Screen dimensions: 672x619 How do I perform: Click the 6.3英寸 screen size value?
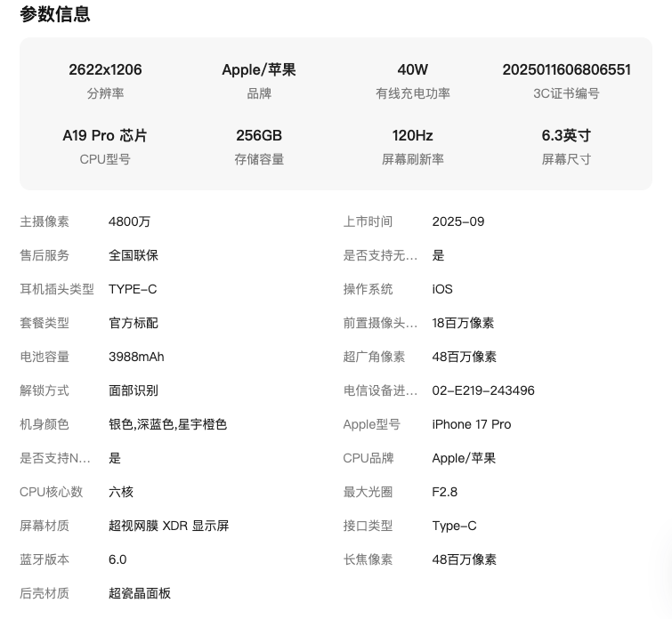[x=566, y=135]
